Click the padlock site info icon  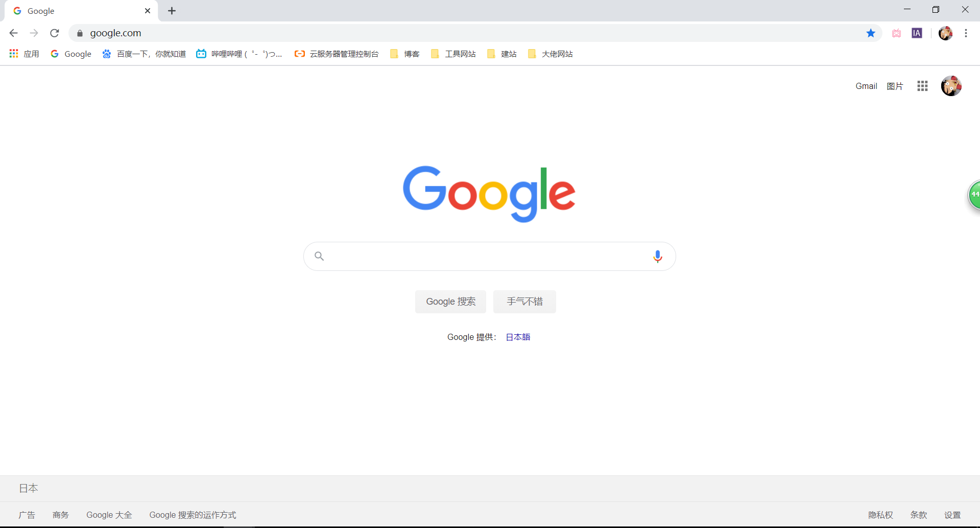pos(80,33)
